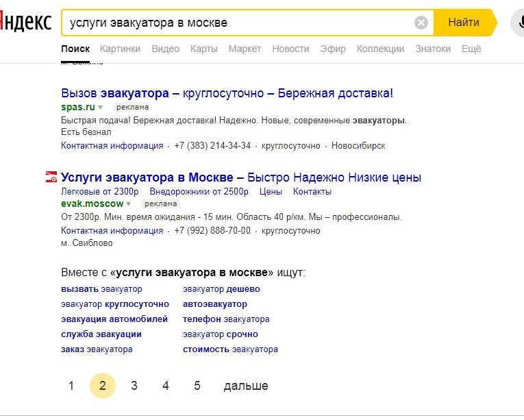The height and width of the screenshot is (420, 524).
Task: Open the Эфир tab
Action: 332,49
